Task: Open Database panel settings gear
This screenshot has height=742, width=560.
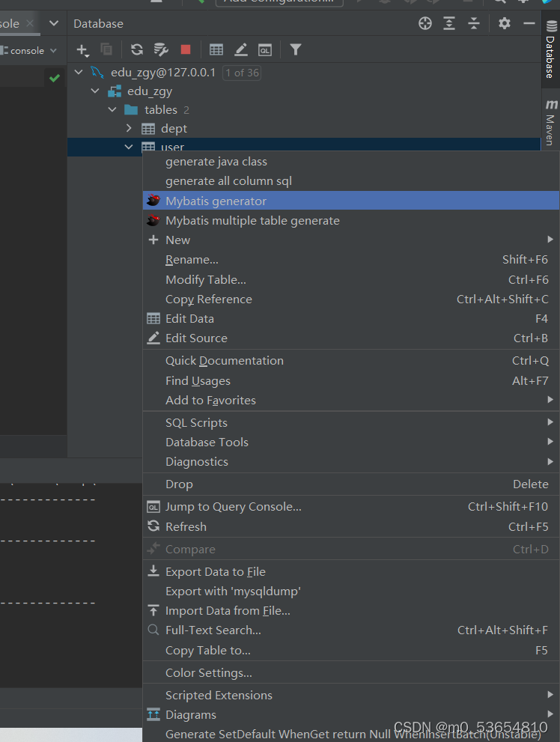Action: [504, 23]
